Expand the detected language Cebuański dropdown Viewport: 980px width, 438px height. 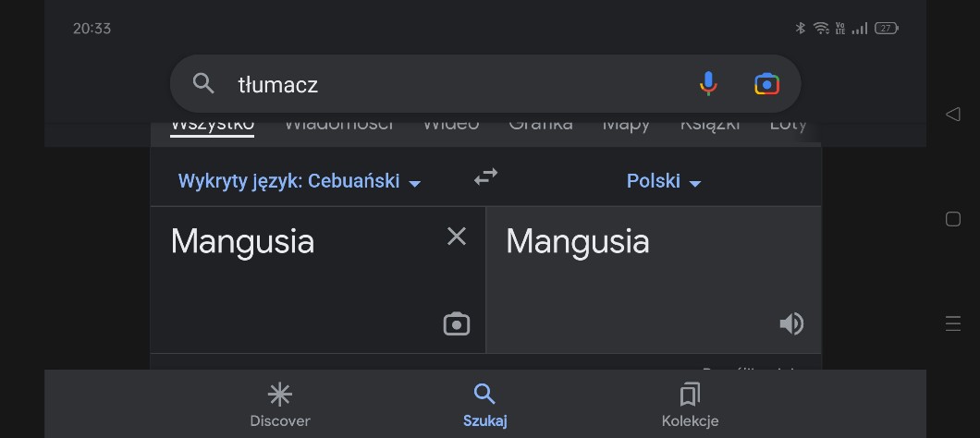coord(300,181)
